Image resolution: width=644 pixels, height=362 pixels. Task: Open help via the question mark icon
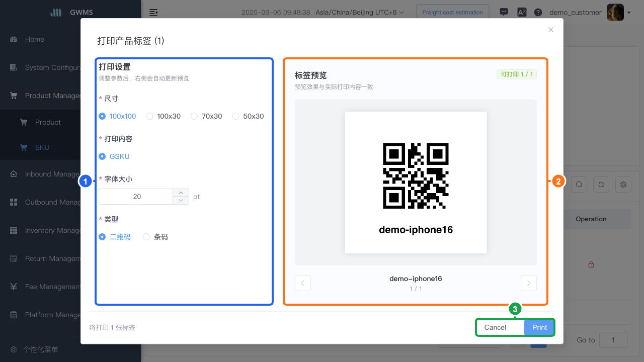[x=538, y=13]
